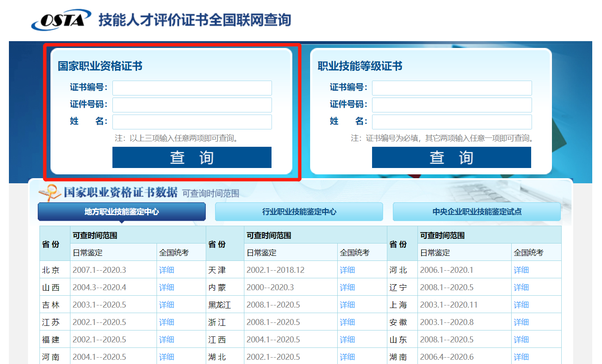This screenshot has width=602, height=364.
Task: Open 详细 link for 山东
Action: click(x=521, y=340)
